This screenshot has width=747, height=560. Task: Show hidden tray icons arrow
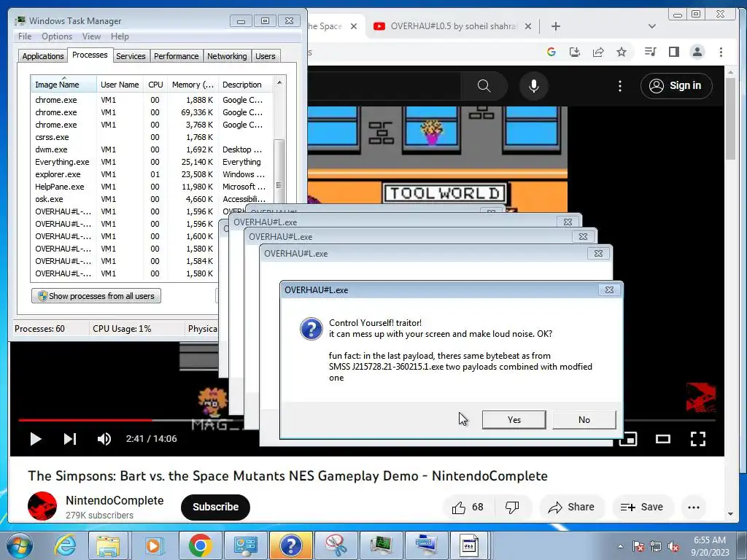click(x=620, y=546)
